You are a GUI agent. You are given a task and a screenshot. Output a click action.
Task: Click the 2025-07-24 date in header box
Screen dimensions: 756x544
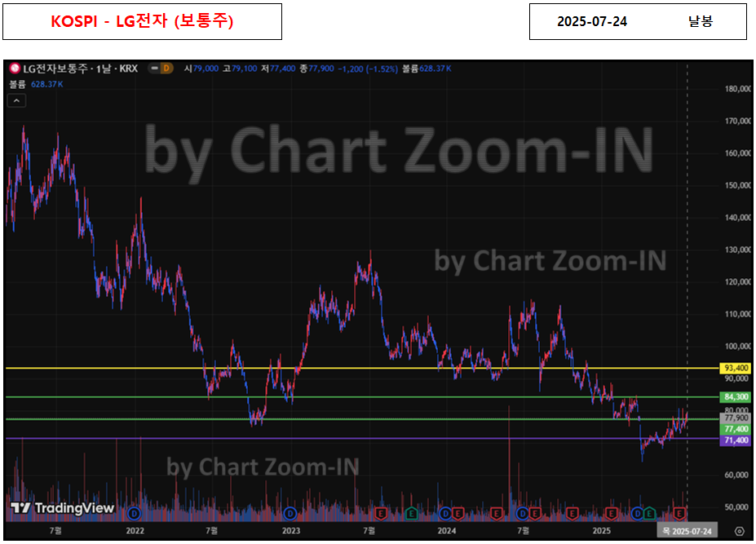pyautogui.click(x=592, y=22)
